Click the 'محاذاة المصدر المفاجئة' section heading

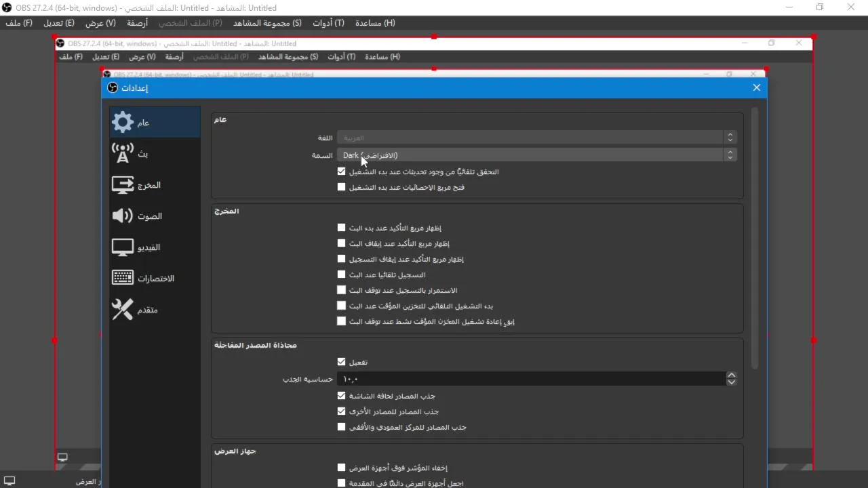[x=256, y=346]
